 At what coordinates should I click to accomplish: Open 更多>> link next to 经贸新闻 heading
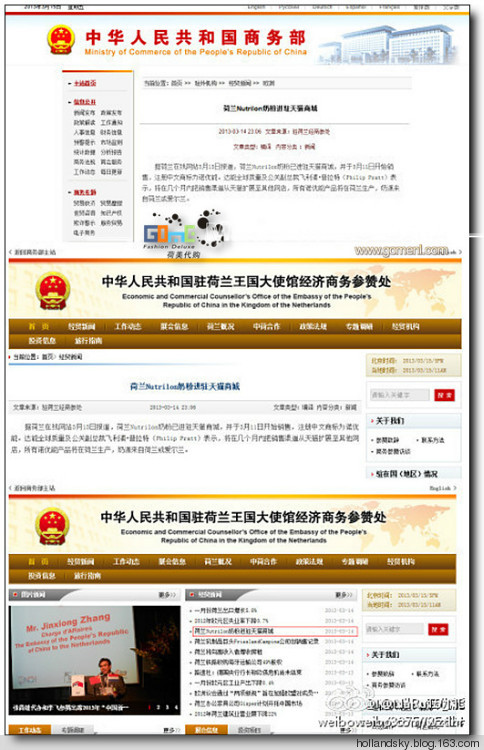point(344,595)
